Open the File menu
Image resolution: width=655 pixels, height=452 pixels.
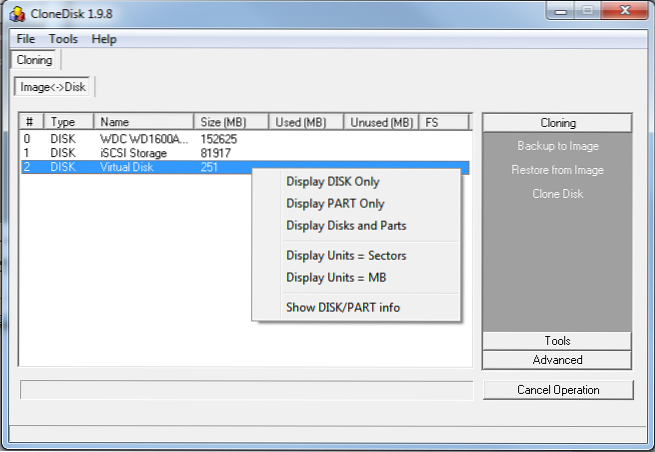coord(26,39)
